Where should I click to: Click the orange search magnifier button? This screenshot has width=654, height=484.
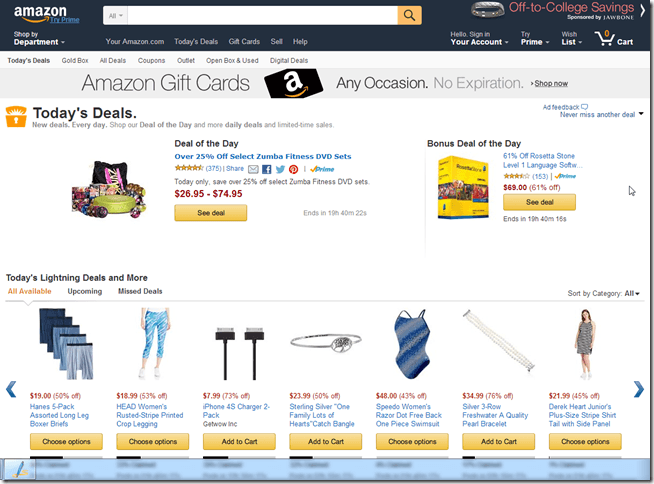(x=409, y=16)
